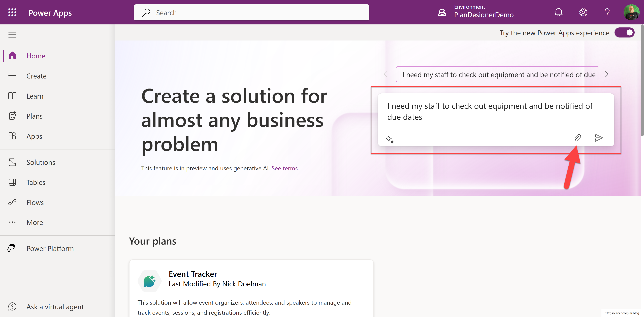Open the notifications bell
Image resolution: width=644 pixels, height=317 pixels.
pos(559,12)
